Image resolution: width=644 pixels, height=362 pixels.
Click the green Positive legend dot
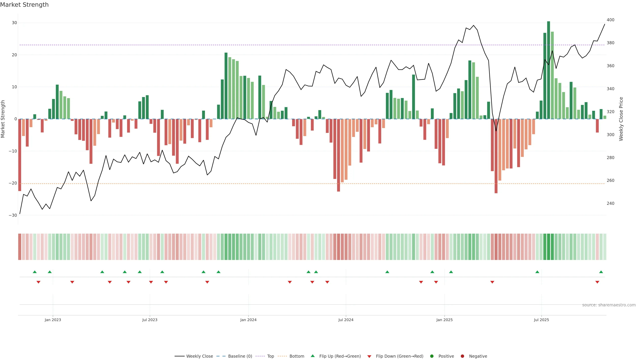(432, 356)
